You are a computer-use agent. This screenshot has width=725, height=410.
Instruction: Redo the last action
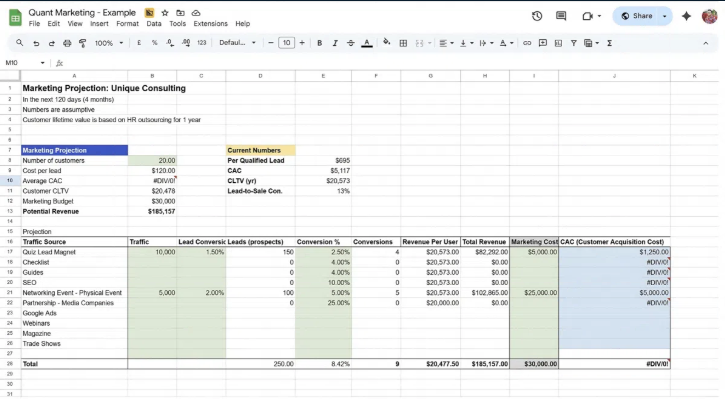pyautogui.click(x=51, y=43)
